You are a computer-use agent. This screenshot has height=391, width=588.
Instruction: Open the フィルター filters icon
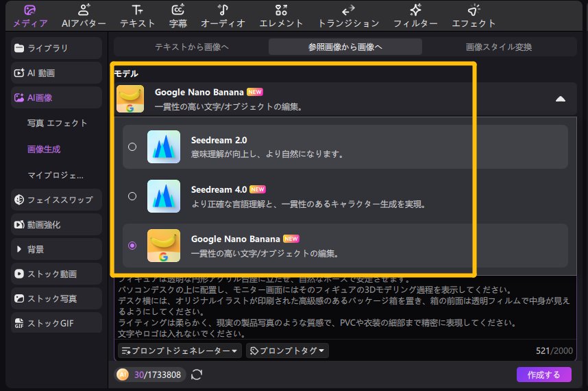415,10
